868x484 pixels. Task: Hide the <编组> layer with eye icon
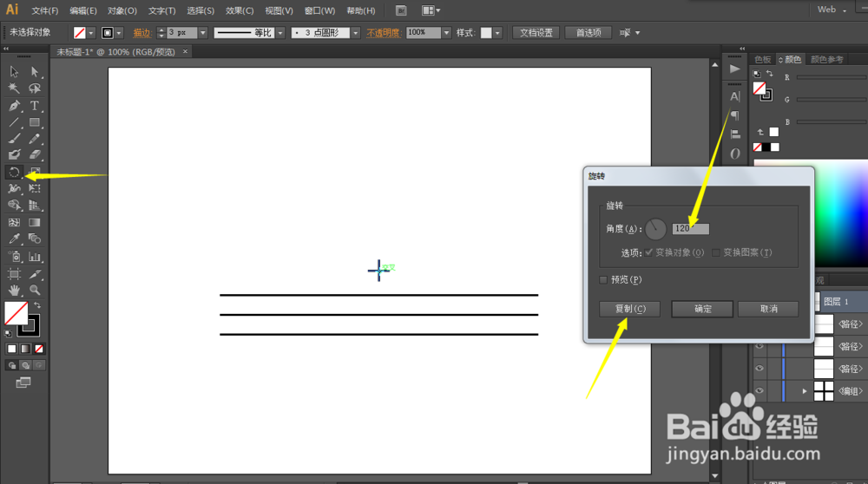759,390
